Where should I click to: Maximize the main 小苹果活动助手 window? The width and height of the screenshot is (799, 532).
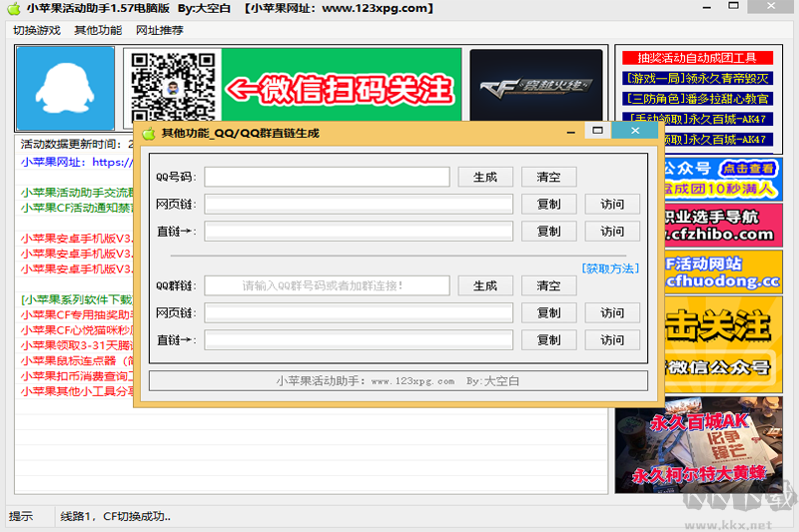[733, 7]
